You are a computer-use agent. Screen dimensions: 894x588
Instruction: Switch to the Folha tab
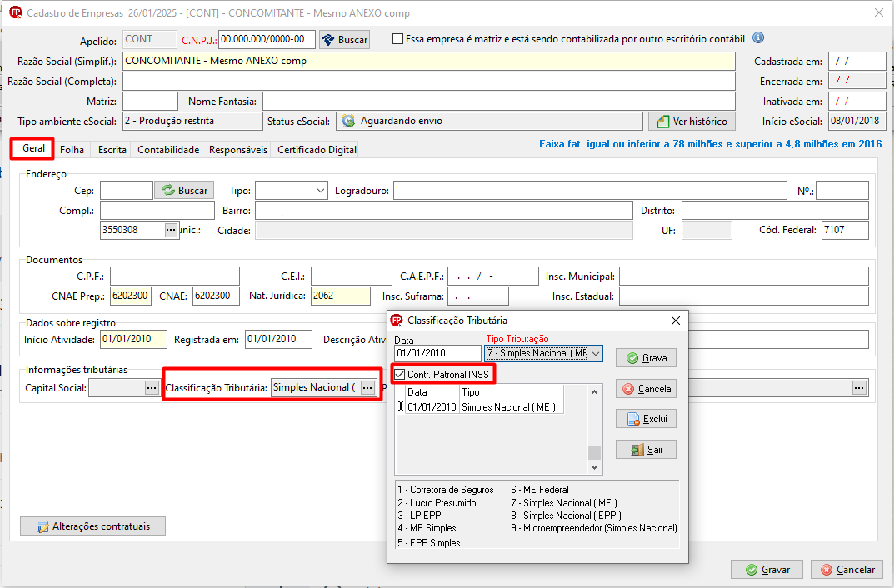(x=72, y=149)
